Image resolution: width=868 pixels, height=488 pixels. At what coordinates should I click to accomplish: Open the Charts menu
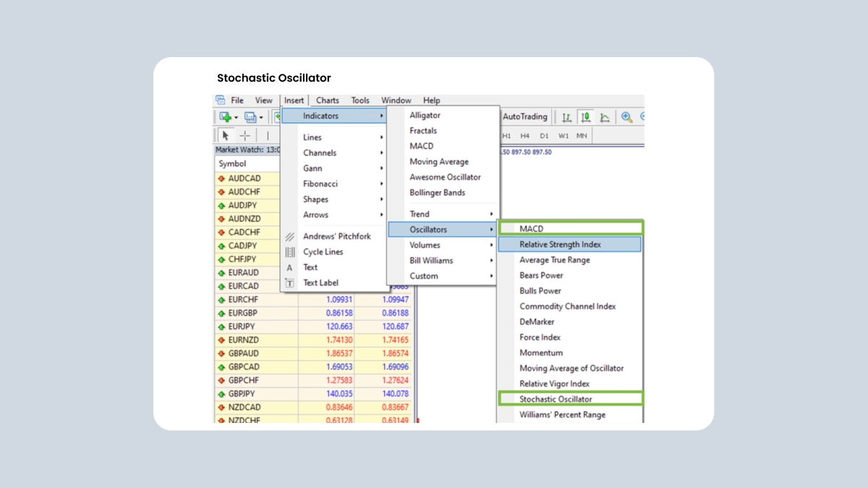click(328, 100)
